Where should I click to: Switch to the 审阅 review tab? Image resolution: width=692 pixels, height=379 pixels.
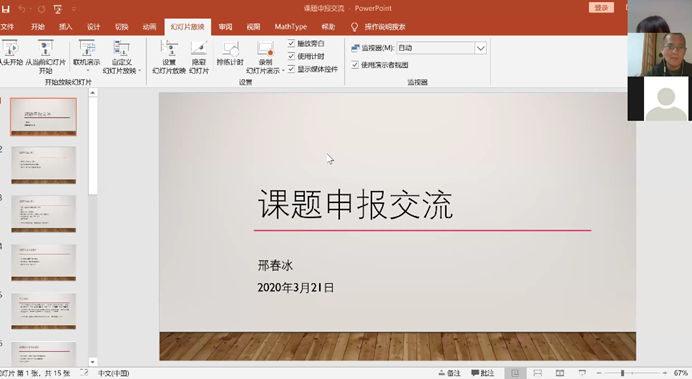point(225,27)
